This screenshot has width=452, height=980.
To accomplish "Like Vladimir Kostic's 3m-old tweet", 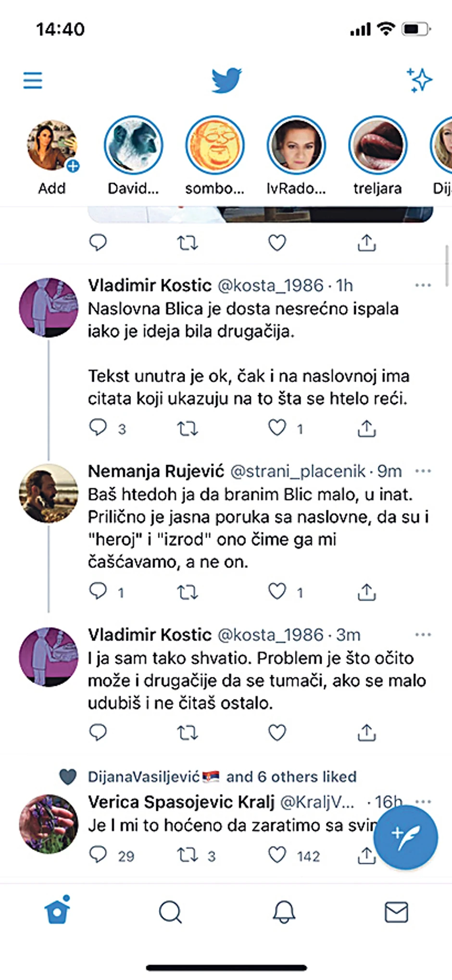I will [x=277, y=732].
